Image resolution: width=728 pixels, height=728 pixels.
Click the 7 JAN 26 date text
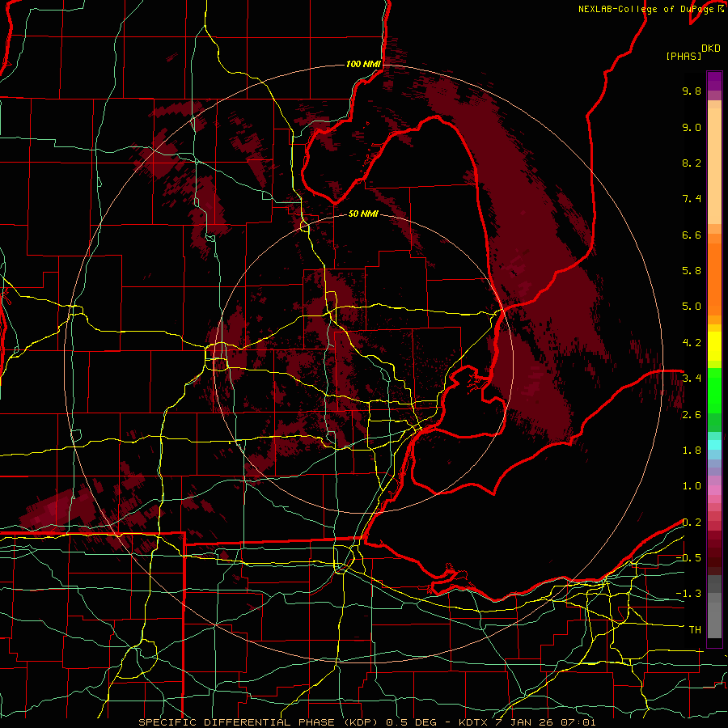[x=524, y=722]
